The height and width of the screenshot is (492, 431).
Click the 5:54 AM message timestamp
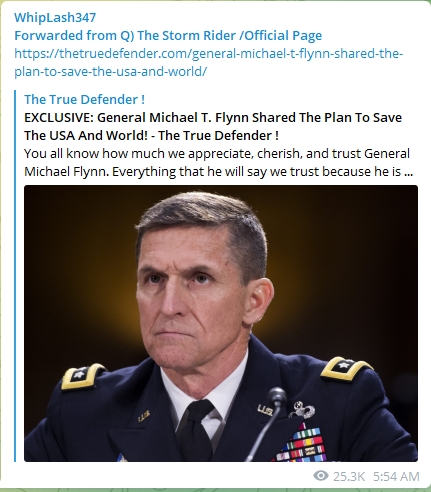[396, 476]
